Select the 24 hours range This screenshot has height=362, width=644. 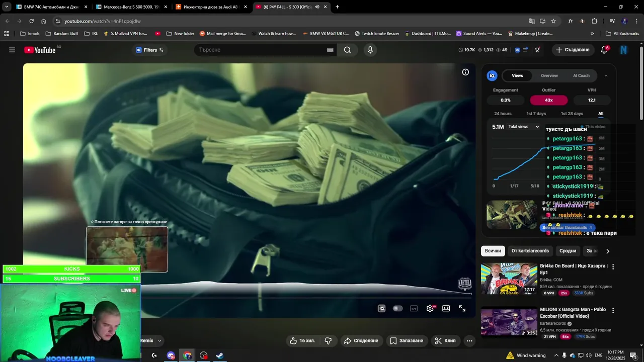[x=503, y=114]
